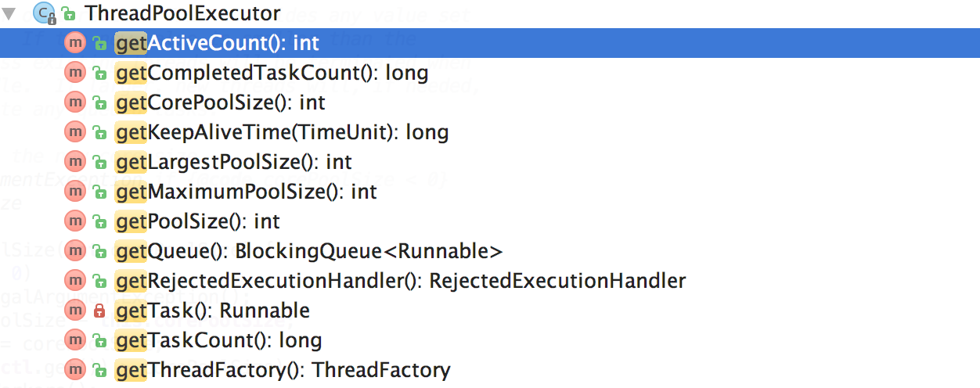Click the public lock icon beside getCorePoolSize()
This screenshot has width=980, height=388.
[99, 103]
